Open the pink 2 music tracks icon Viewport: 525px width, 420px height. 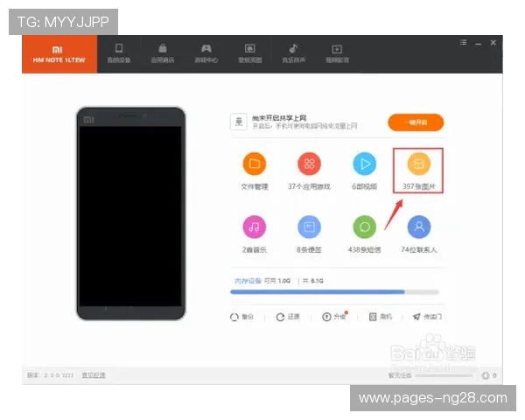point(255,227)
